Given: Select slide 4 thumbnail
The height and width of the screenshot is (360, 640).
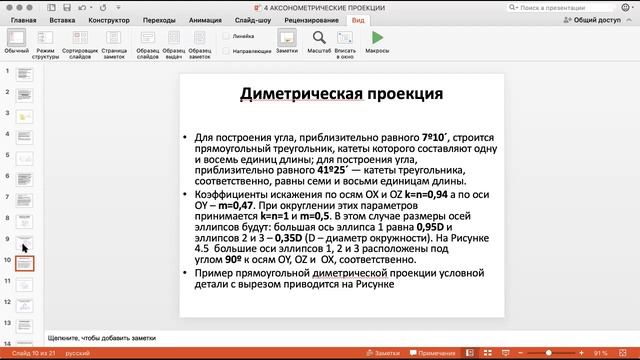Looking at the screenshot, I should 24,137.
